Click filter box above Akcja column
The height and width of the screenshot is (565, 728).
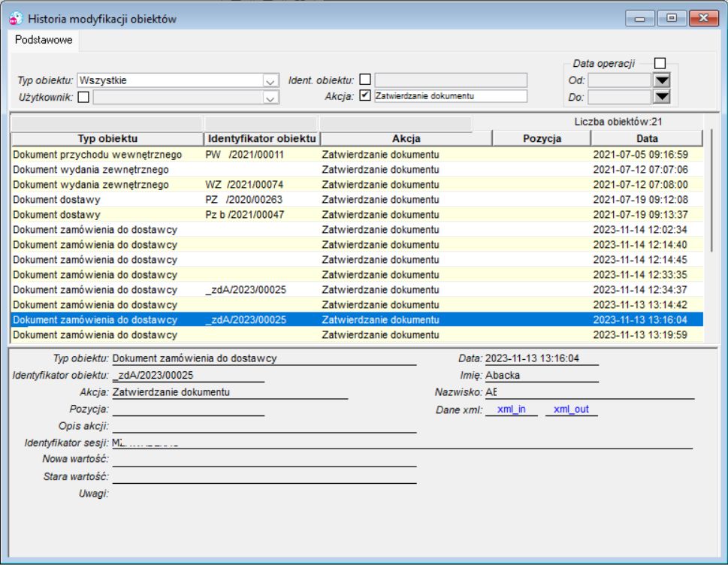click(x=396, y=123)
